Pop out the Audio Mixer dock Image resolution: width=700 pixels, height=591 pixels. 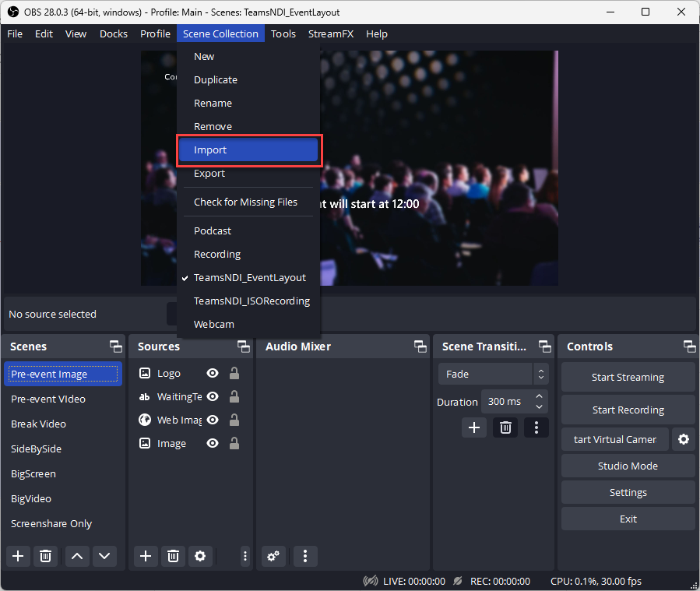(420, 347)
